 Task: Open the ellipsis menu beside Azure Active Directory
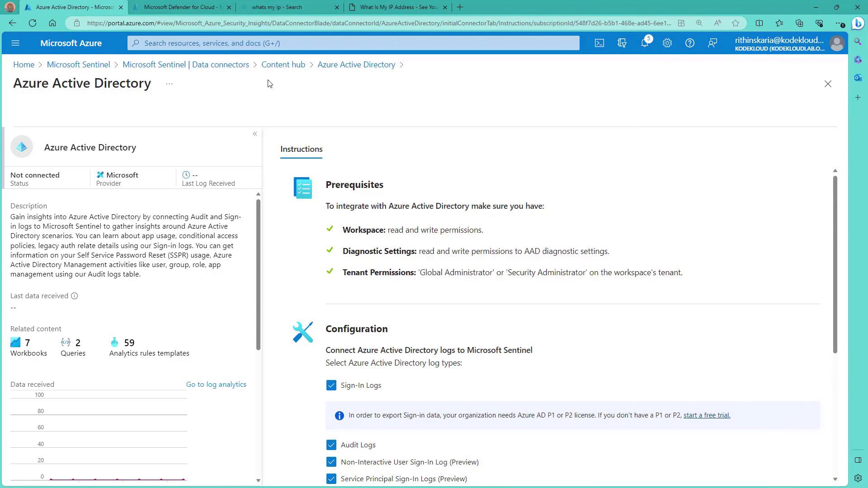coord(169,84)
